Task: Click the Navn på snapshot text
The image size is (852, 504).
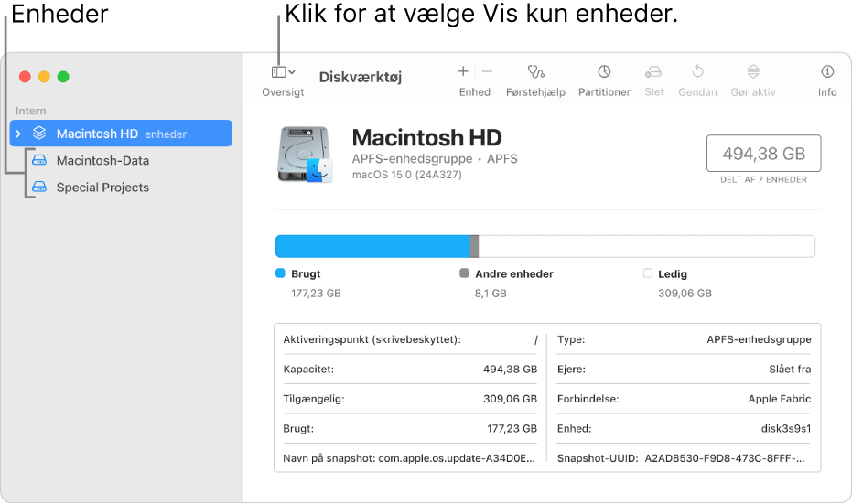Action: click(x=409, y=458)
